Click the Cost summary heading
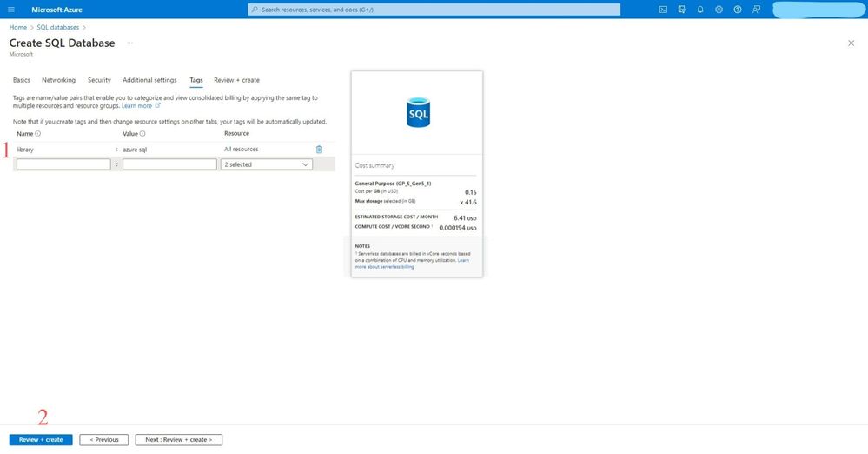This screenshot has width=868, height=454. click(x=374, y=165)
